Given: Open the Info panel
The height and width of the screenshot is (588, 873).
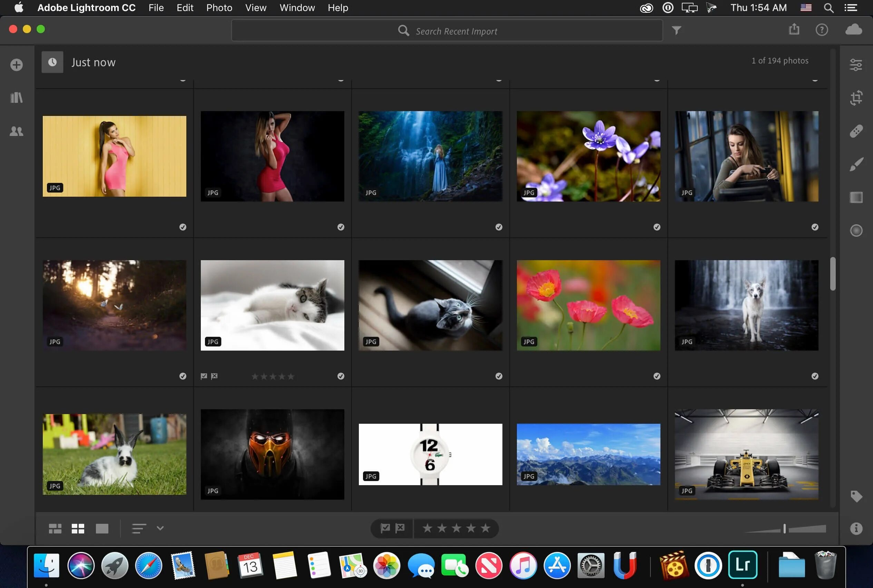Looking at the screenshot, I should click(856, 528).
